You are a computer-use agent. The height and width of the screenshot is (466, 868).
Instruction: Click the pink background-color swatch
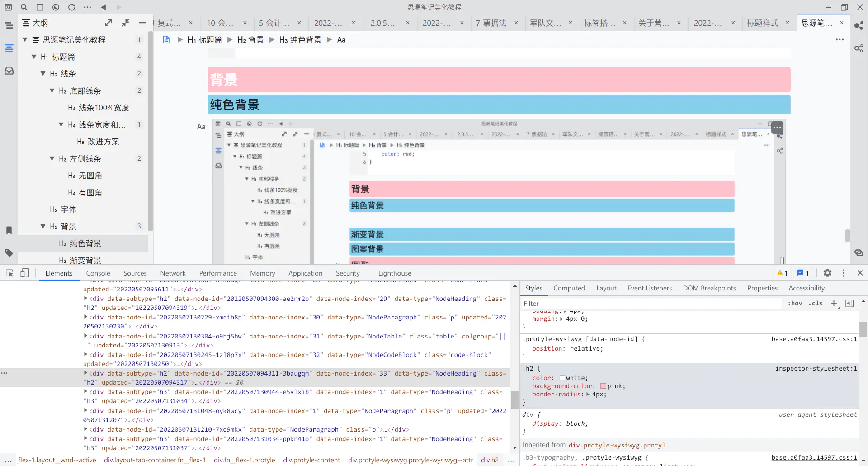coord(603,386)
